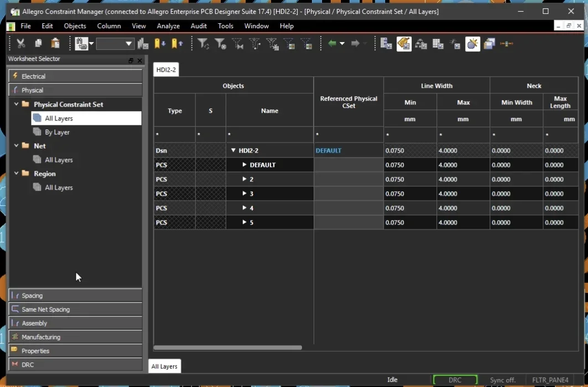
Task: Expand PCS row named 2
Action: pyautogui.click(x=244, y=179)
